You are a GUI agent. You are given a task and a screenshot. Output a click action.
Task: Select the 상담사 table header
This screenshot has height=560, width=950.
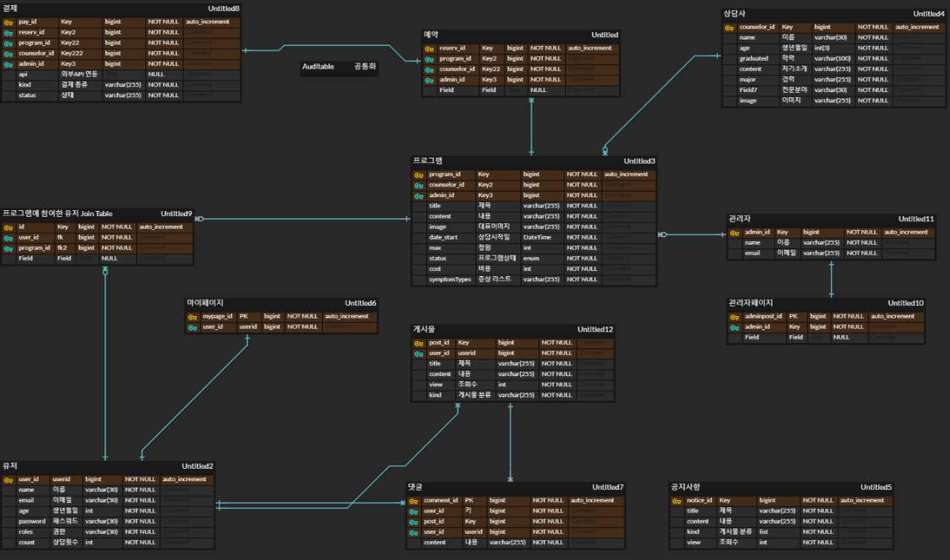click(734, 13)
